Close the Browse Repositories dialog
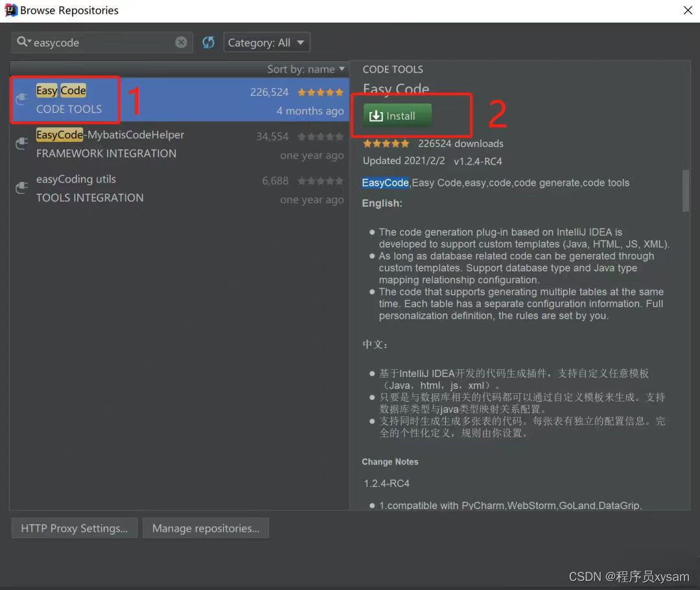 point(688,10)
